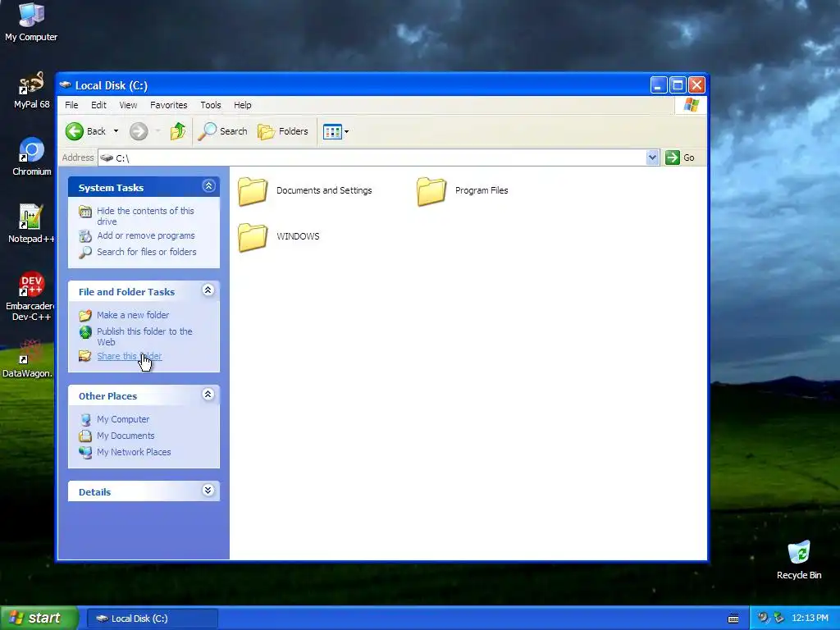Viewport: 840px width, 630px height.
Task: Open the Tools menu
Action: 211,105
